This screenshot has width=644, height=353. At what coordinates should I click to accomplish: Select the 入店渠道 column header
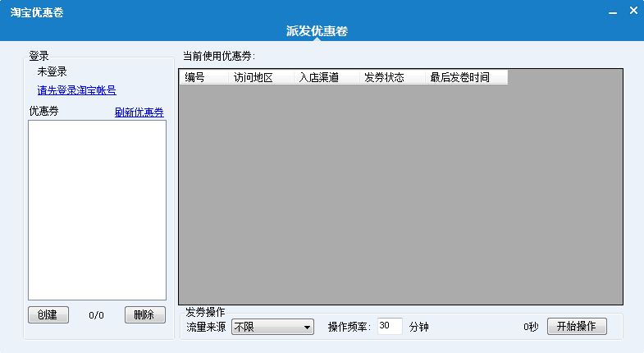pyautogui.click(x=318, y=77)
